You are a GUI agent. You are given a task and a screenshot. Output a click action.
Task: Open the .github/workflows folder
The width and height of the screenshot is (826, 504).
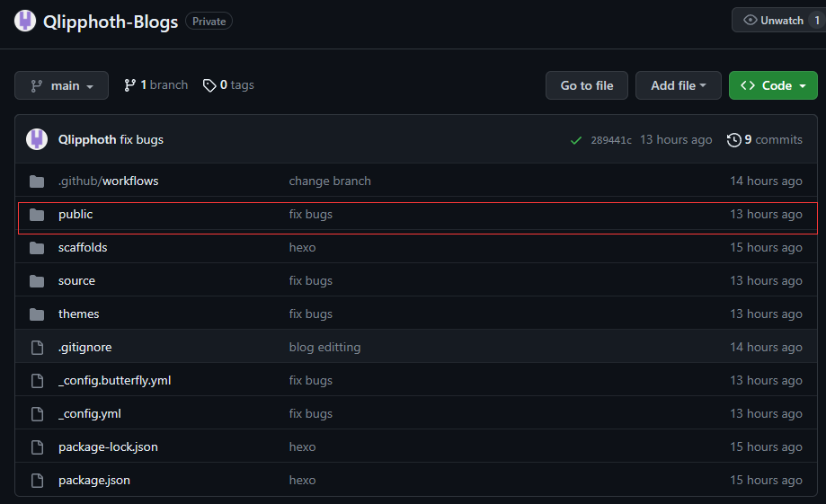click(109, 181)
